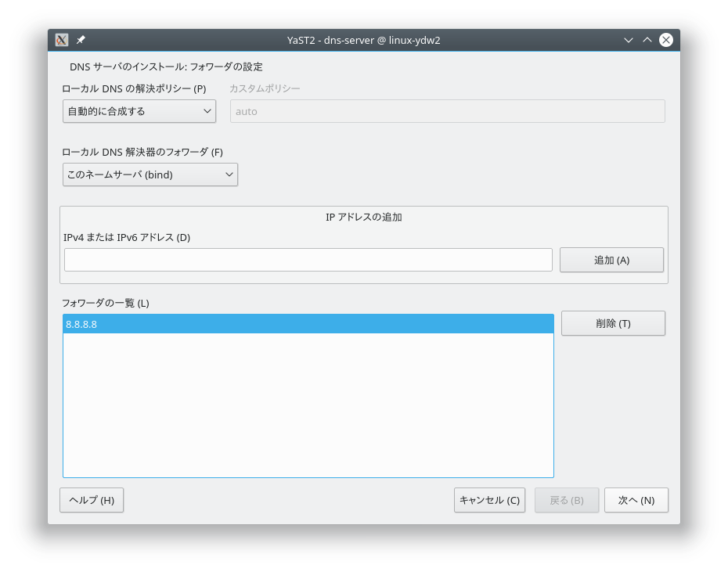
Task: Open the ローカル DNS の解決ポリシー dropdown
Action: click(139, 111)
